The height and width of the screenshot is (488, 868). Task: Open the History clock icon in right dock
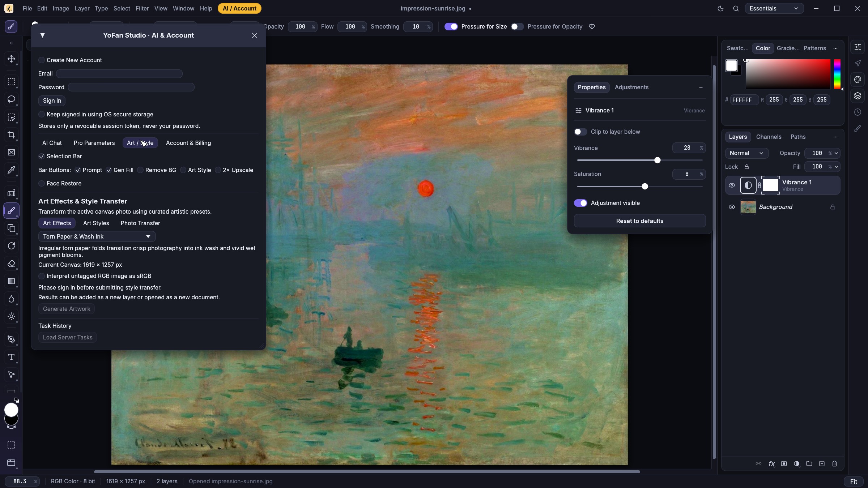tap(858, 112)
